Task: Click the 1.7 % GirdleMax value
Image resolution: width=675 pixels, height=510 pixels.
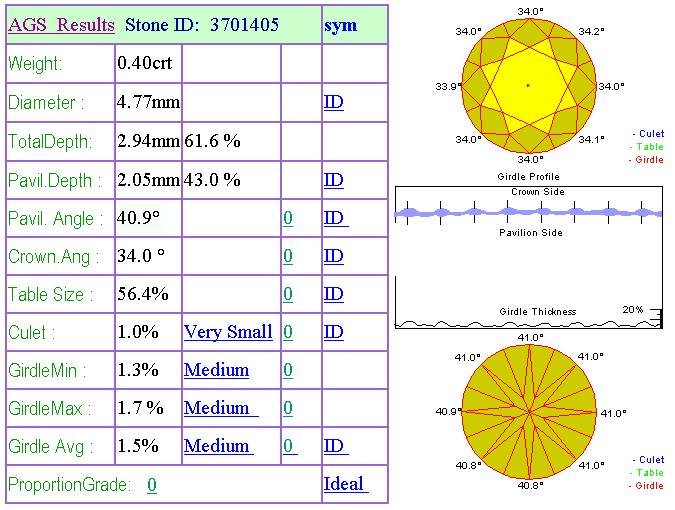Action: (x=140, y=408)
